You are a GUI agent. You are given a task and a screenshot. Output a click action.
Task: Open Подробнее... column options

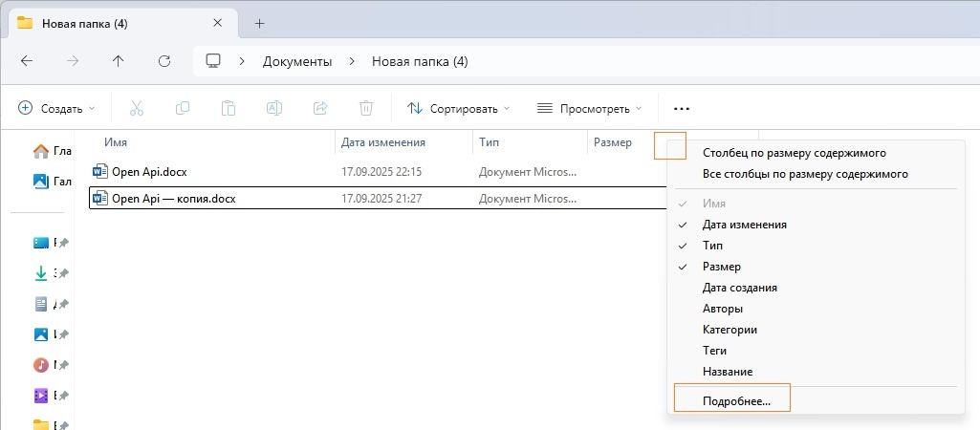735,401
